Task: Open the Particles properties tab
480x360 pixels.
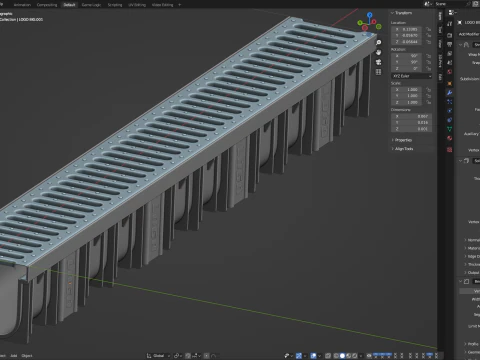Action: click(x=449, y=102)
